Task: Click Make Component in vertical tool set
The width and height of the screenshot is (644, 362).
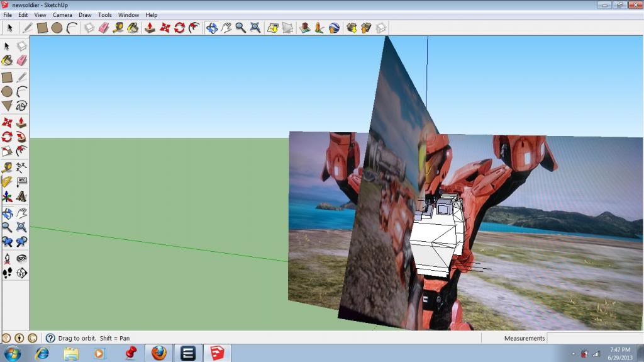Action: pos(22,46)
